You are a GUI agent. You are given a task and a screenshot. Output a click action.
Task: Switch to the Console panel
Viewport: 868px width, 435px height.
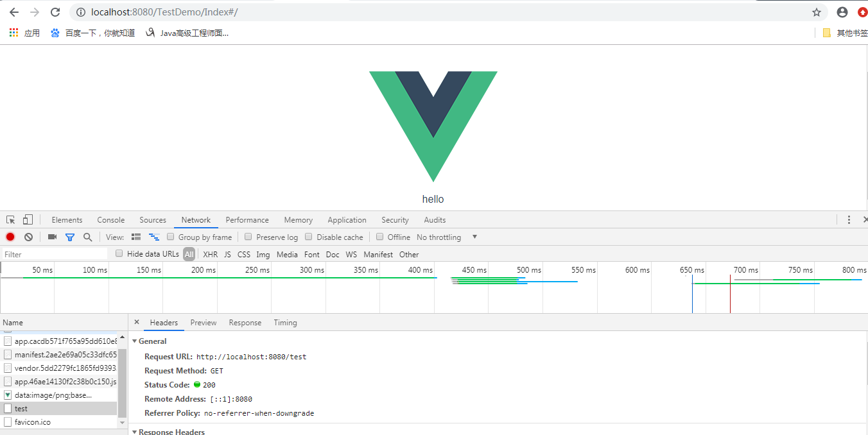[110, 219]
